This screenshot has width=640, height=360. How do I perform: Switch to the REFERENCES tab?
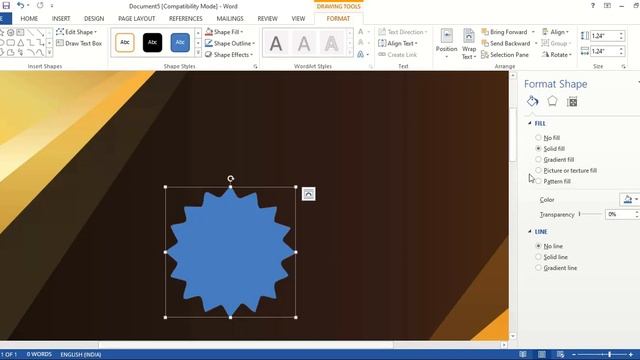tap(186, 18)
